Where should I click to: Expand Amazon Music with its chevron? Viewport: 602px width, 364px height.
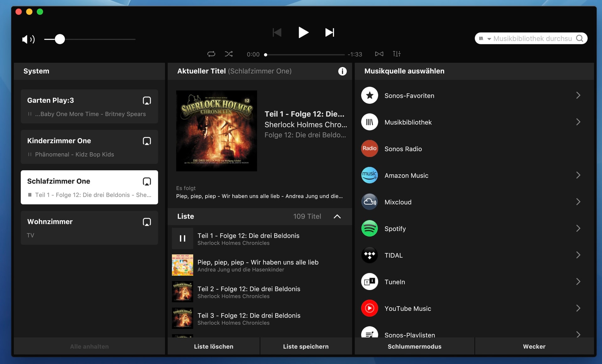tap(578, 175)
